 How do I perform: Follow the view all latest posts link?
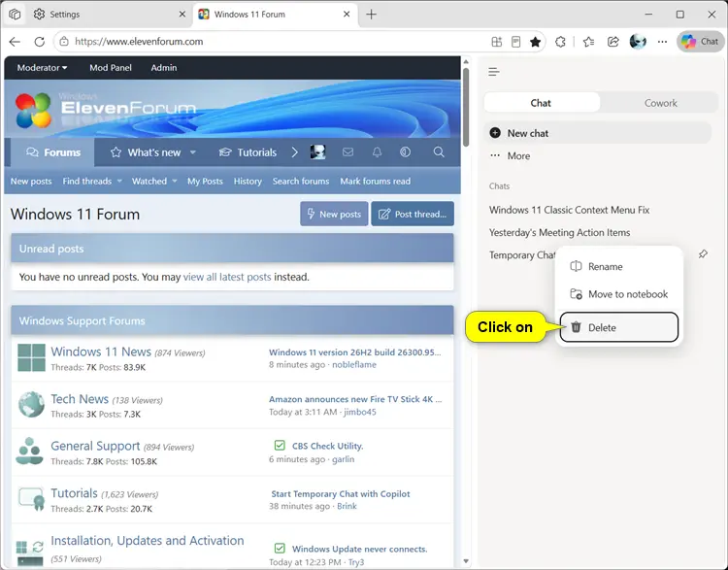(227, 278)
